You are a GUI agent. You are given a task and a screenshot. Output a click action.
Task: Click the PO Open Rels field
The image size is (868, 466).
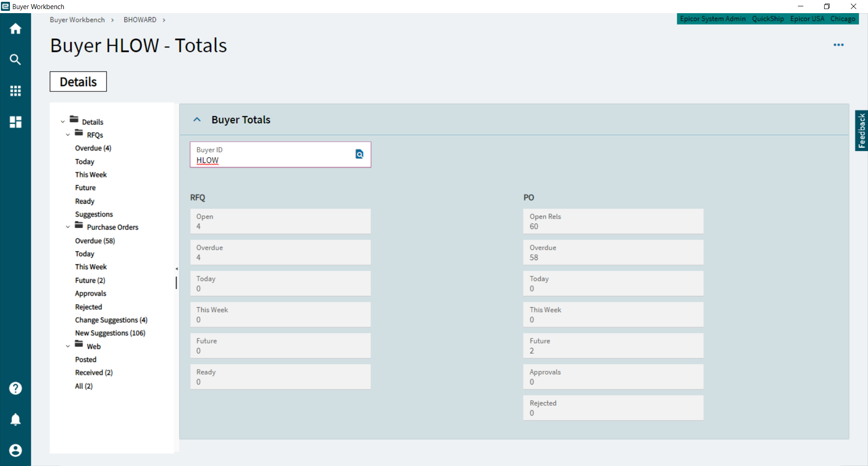(x=613, y=221)
